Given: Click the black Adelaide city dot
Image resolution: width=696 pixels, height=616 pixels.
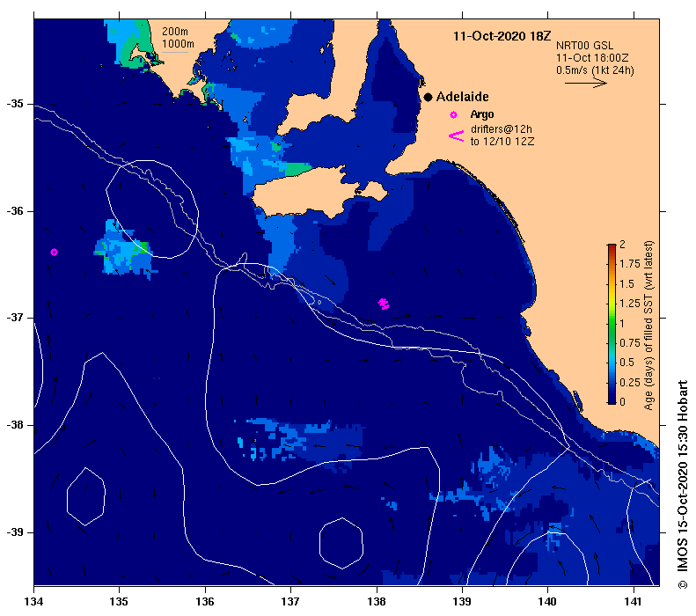Looking at the screenshot, I should [428, 97].
